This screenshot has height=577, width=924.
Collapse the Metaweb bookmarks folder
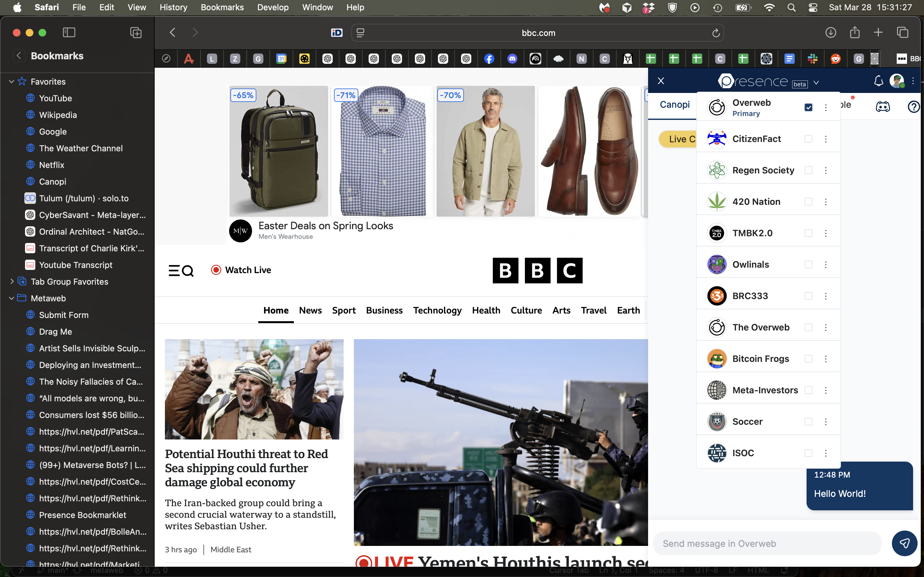tap(11, 298)
